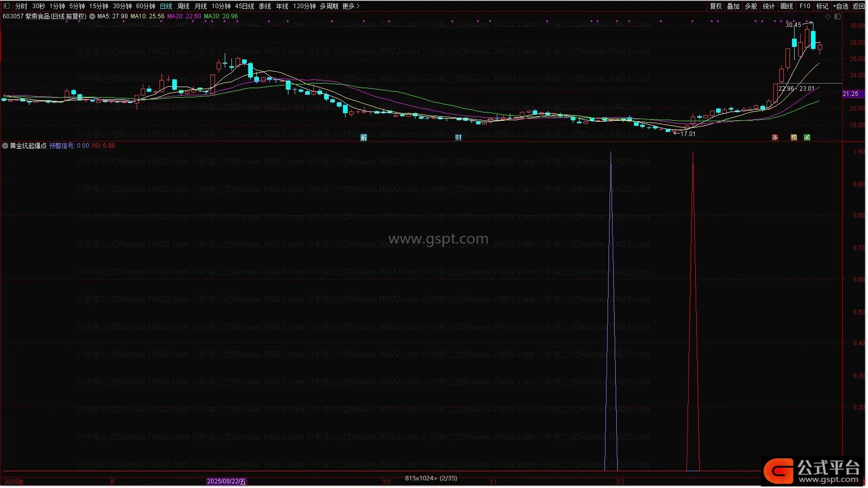868x488 pixels.
Task: Click the red 涨 marker icon
Action: [775, 138]
